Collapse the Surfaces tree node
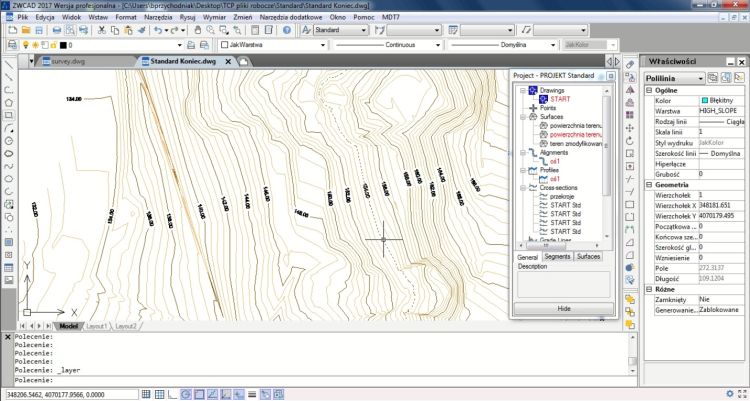Image resolution: width=750 pixels, height=401 pixels. 523,117
